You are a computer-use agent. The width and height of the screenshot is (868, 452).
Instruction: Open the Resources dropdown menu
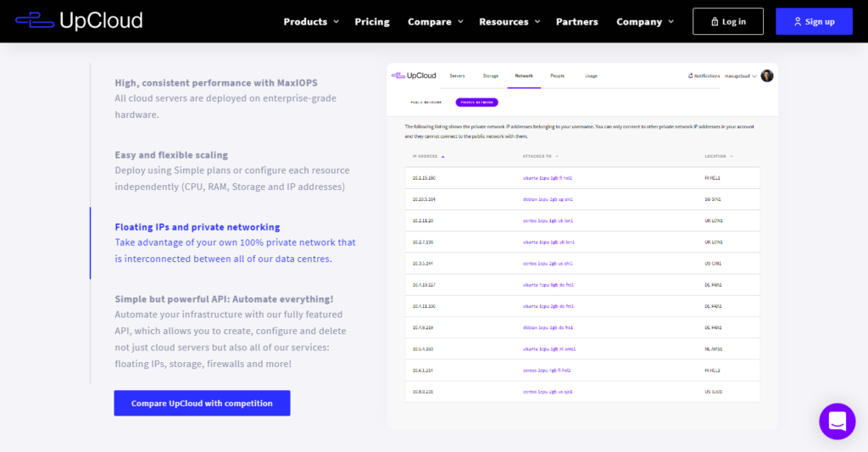[509, 21]
